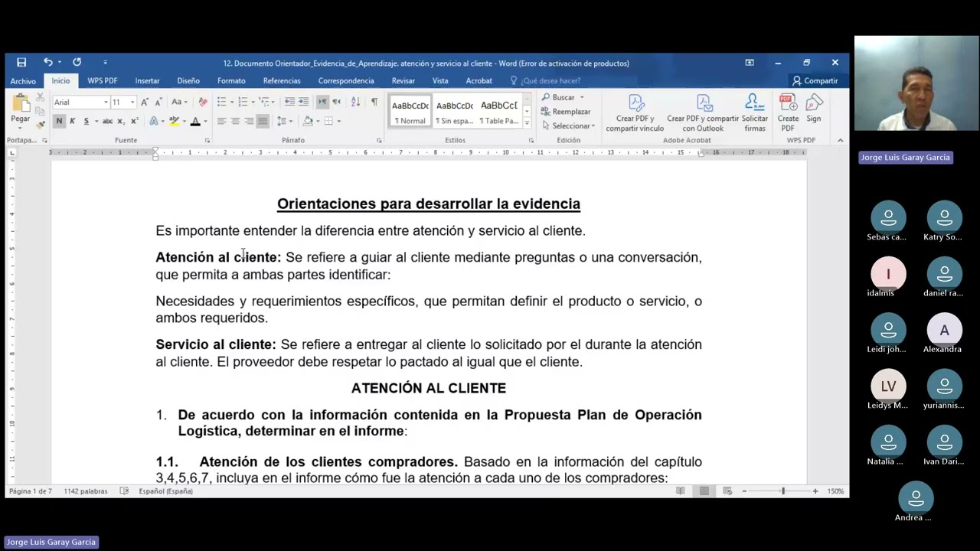This screenshot has width=980, height=551.
Task: Cut the selection with the scissors icon
Action: [40, 98]
